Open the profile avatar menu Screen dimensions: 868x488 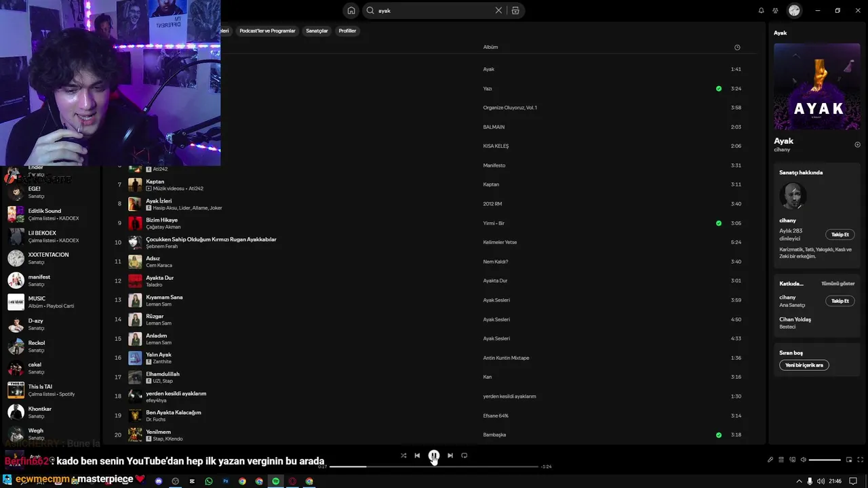pos(794,11)
